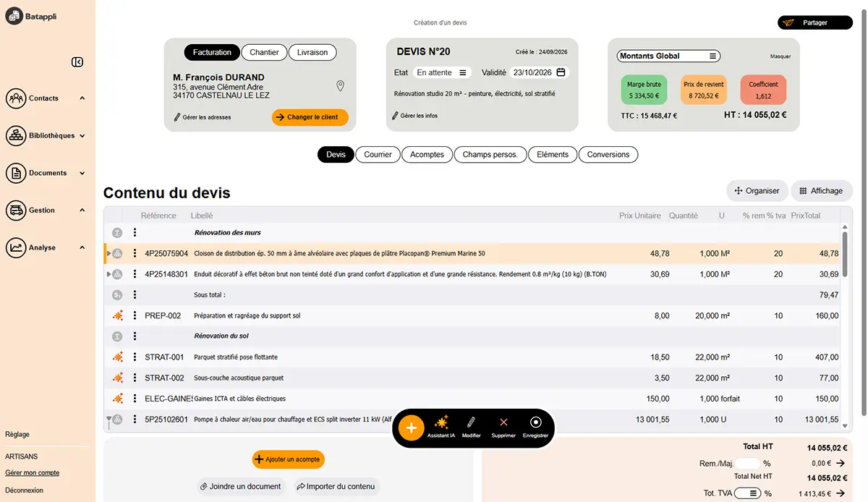Click the Contacts people icon
Screen dimensions: 868x502
[16, 98]
